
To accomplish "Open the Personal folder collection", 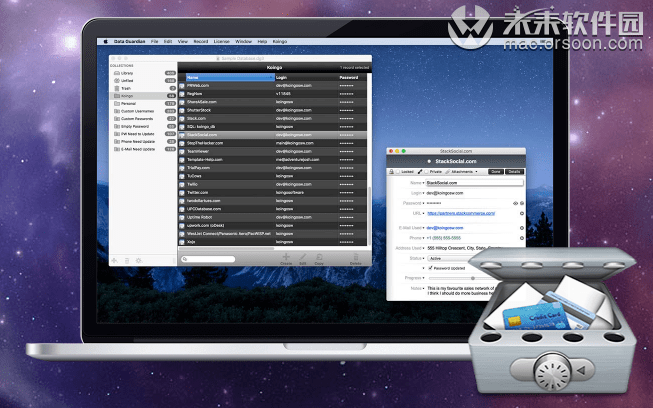I will coord(143,103).
